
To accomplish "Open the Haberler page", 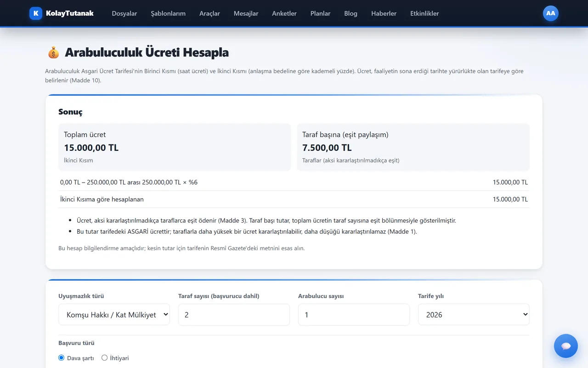I will point(384,13).
